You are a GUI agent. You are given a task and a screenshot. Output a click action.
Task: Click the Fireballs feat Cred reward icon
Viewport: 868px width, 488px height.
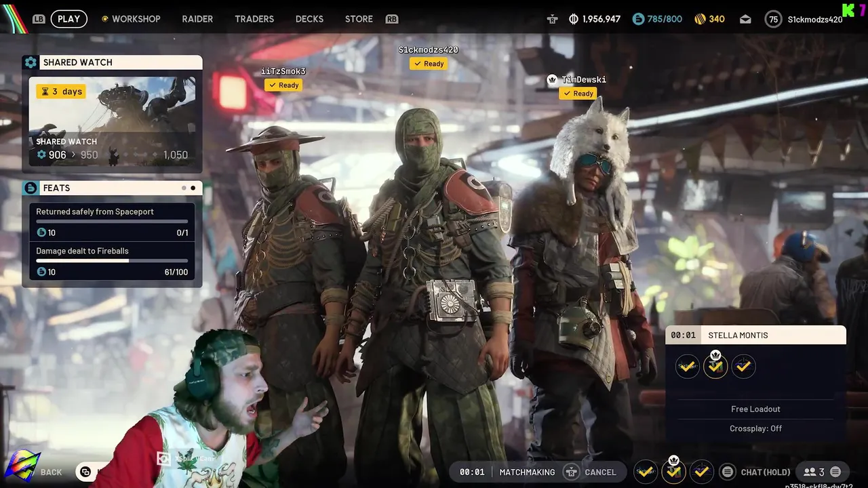(41, 272)
